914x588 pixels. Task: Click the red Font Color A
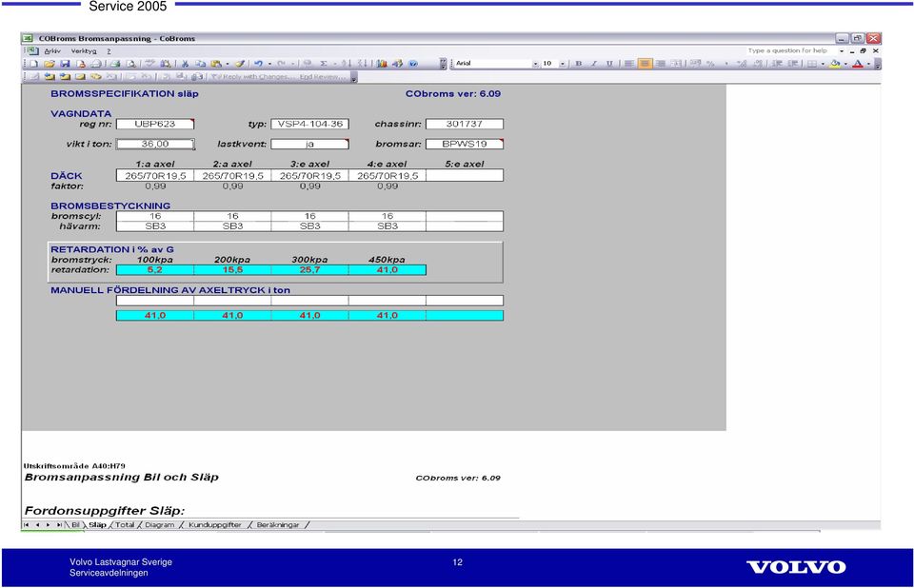858,64
